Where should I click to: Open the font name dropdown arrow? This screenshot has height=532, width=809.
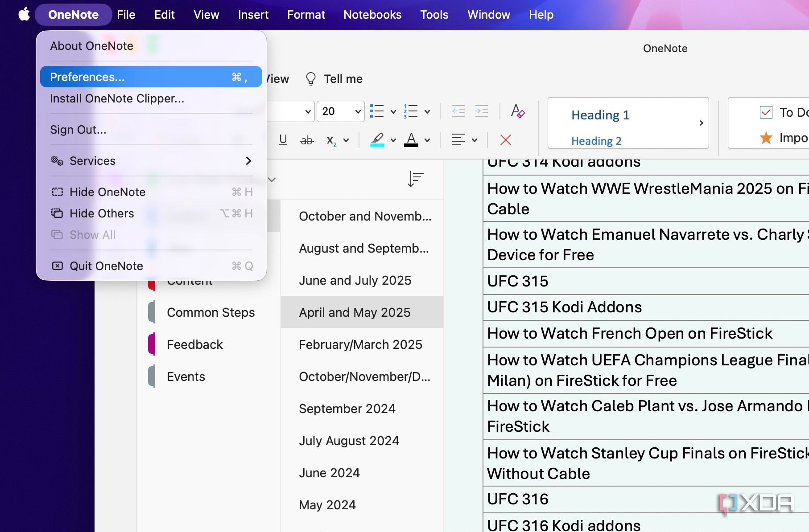pyautogui.click(x=308, y=111)
